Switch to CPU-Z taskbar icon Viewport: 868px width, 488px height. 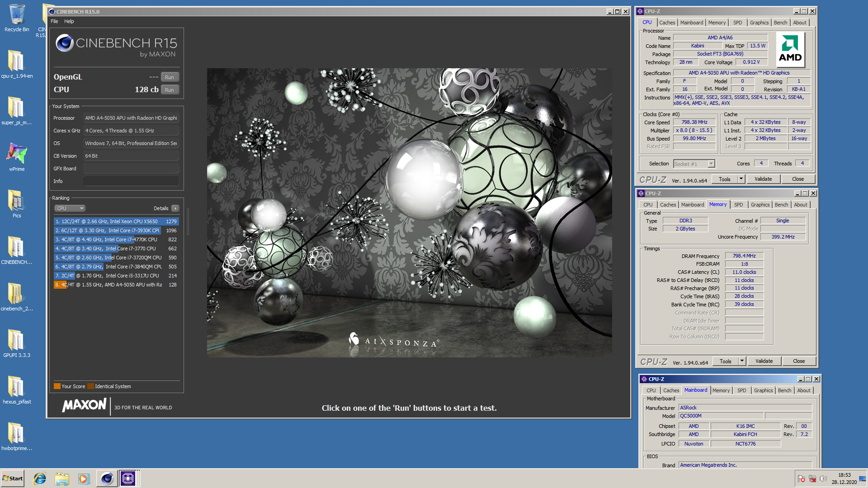[x=128, y=479]
